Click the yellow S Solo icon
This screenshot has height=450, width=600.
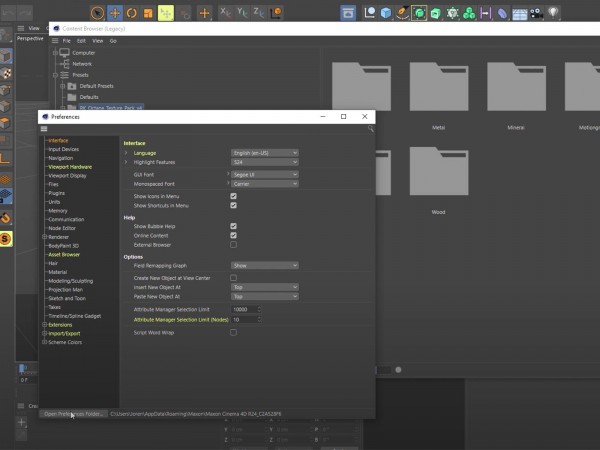[x=6, y=239]
